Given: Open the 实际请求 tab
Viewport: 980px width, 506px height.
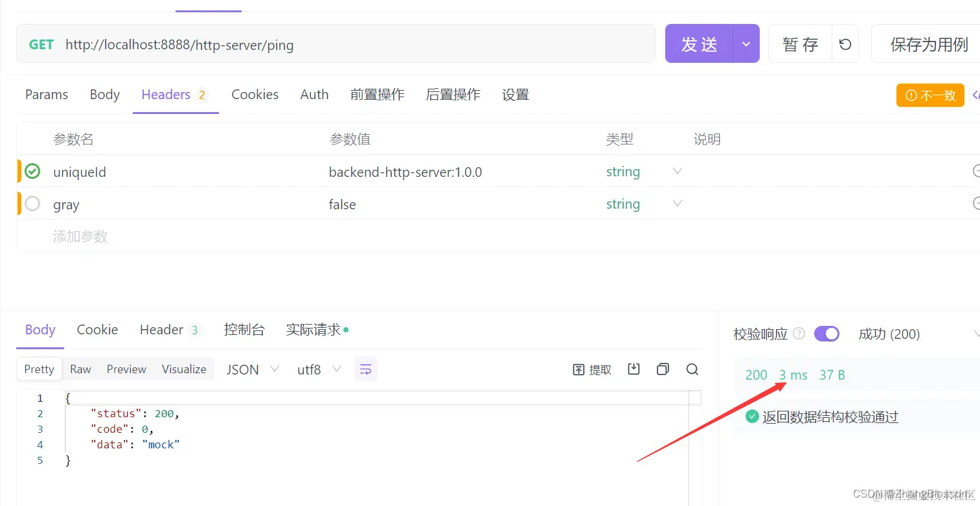Looking at the screenshot, I should (x=317, y=330).
